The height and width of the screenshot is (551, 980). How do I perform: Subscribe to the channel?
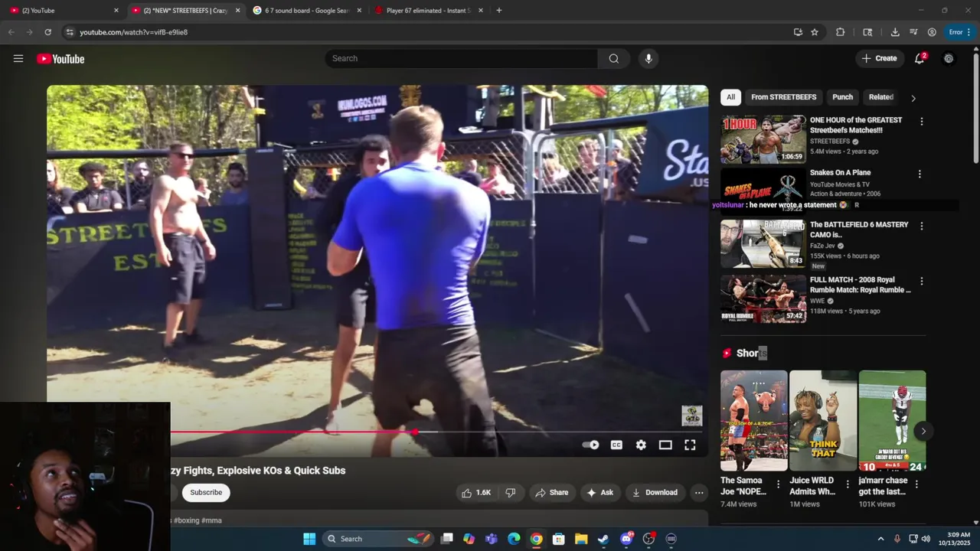pos(206,493)
